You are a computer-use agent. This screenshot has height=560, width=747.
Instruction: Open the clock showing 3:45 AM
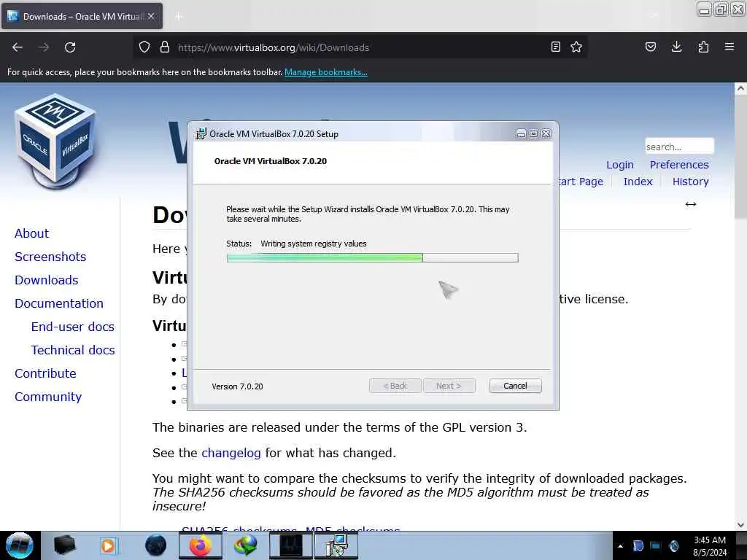click(710, 546)
